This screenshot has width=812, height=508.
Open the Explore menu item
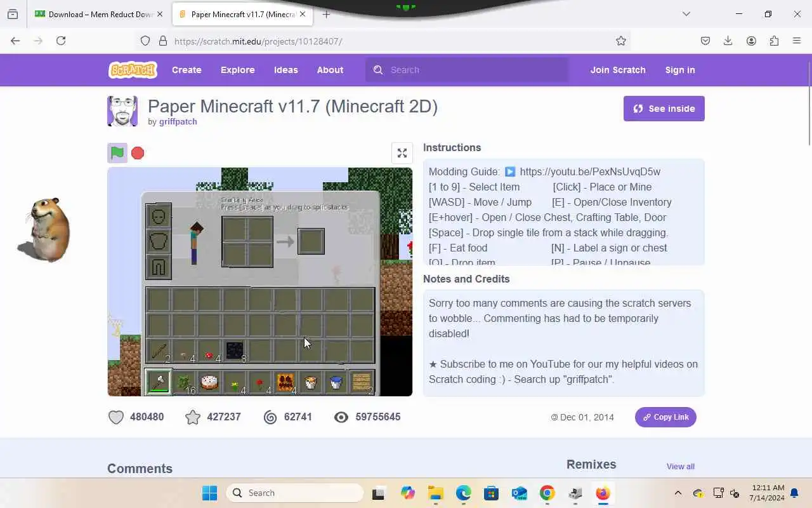[238, 70]
